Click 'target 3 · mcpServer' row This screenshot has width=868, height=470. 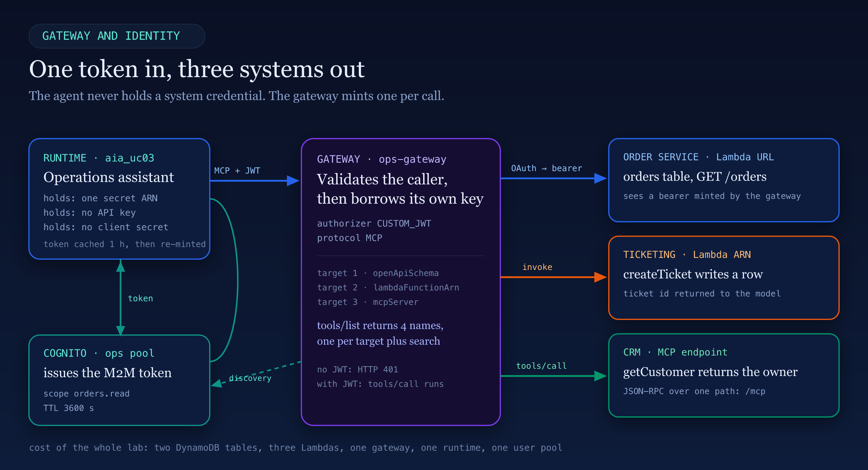pyautogui.click(x=368, y=302)
